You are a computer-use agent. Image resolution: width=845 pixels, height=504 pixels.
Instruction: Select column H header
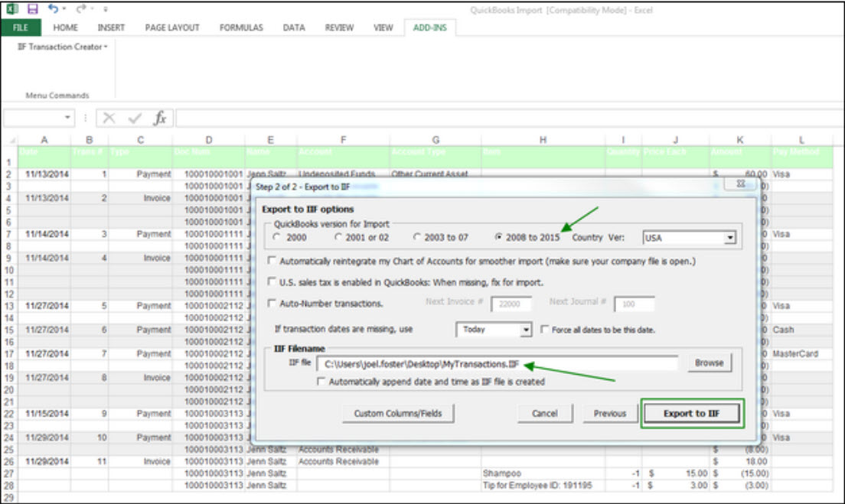[543, 140]
